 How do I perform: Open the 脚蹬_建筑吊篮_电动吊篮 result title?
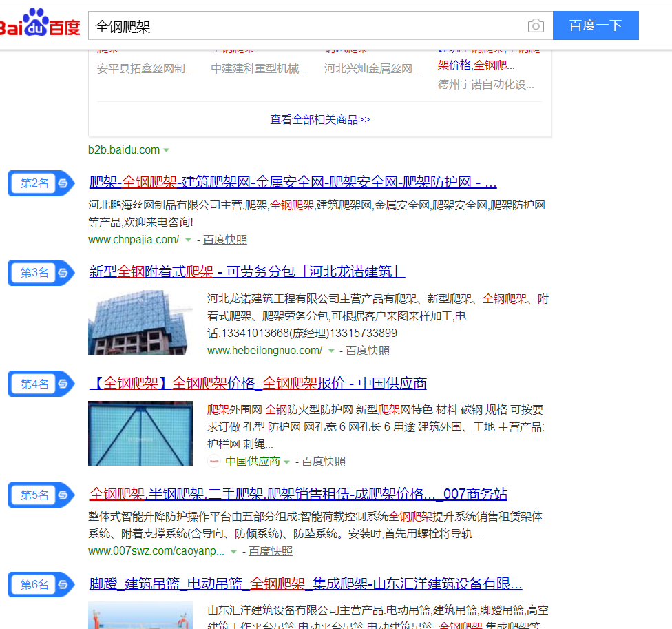306,584
